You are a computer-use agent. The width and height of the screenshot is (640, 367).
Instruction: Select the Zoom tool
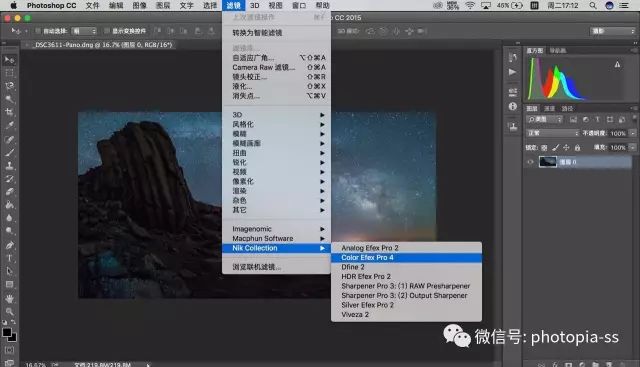click(x=9, y=311)
